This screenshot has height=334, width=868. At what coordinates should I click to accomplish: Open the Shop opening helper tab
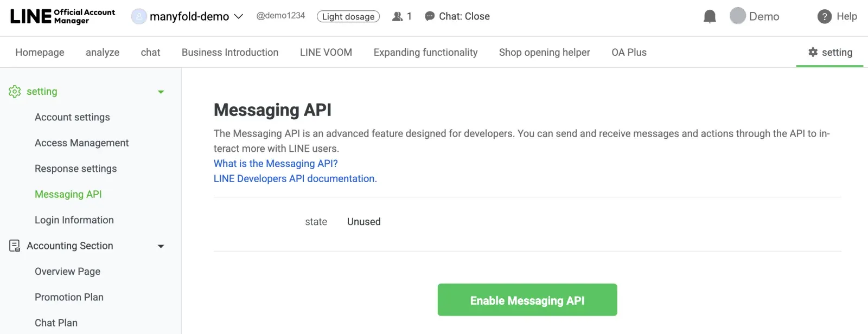click(545, 52)
